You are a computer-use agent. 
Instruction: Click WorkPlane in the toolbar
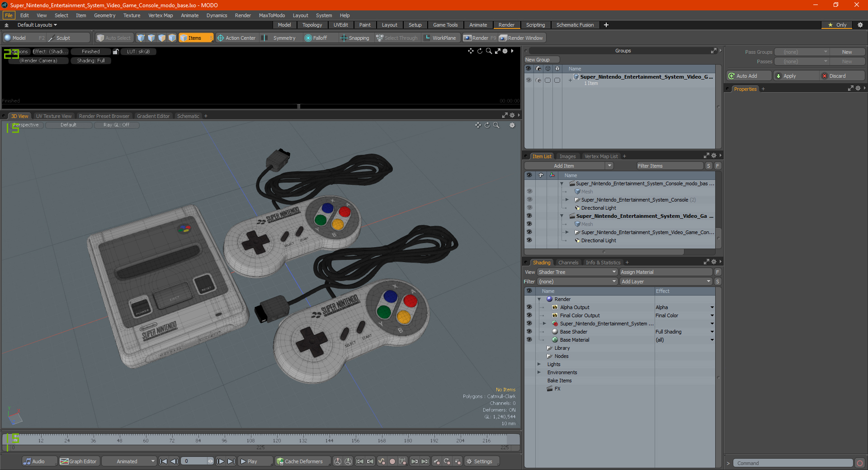coord(440,38)
